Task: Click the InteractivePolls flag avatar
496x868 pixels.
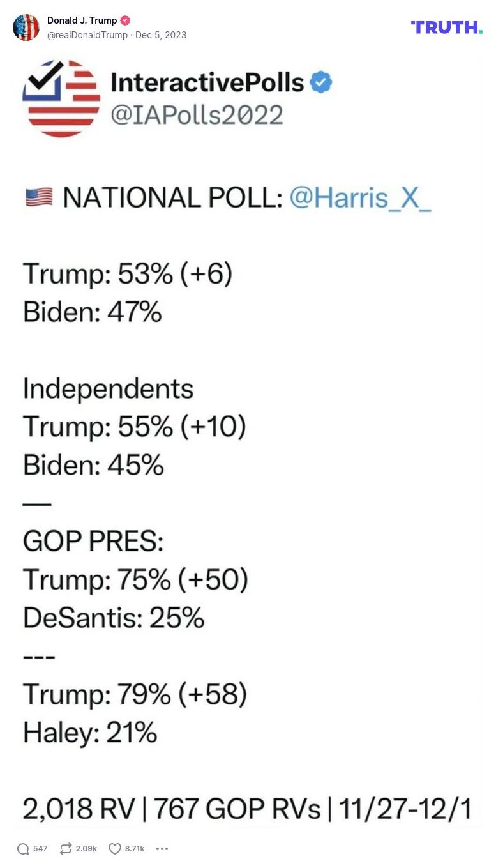Action: [62, 98]
